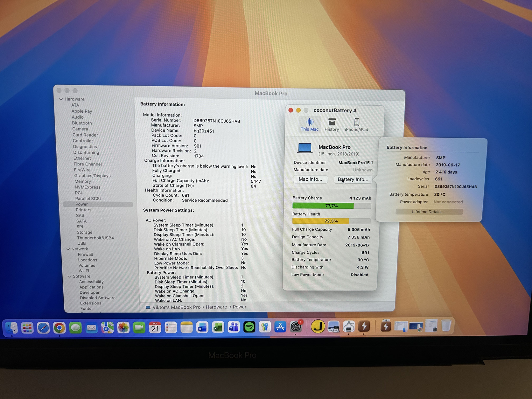
Task: Click the Design Capacity value "7 336 mAh"
Action: point(359,237)
